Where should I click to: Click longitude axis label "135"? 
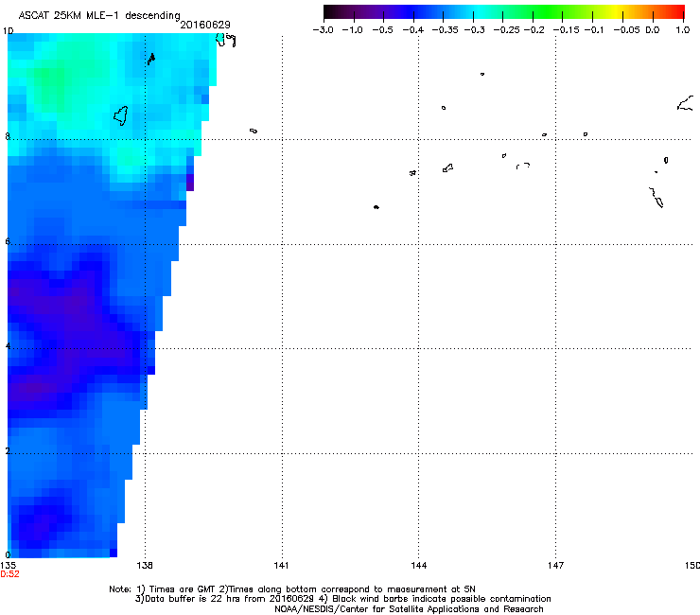click(8, 566)
